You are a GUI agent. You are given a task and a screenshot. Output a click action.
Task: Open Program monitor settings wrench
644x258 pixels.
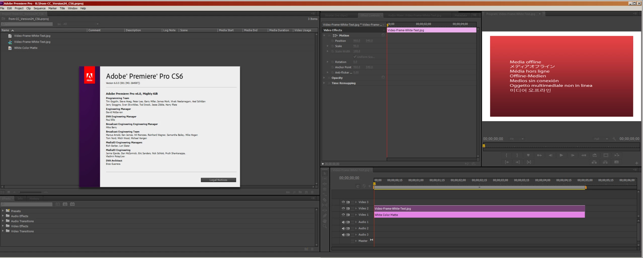[614, 139]
